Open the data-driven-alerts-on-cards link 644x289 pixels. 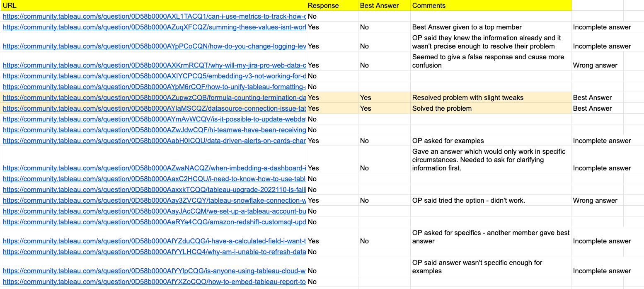click(x=154, y=141)
